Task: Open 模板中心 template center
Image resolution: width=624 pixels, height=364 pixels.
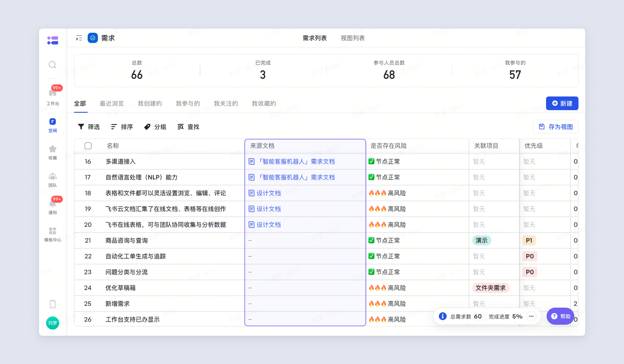Action: point(52,234)
